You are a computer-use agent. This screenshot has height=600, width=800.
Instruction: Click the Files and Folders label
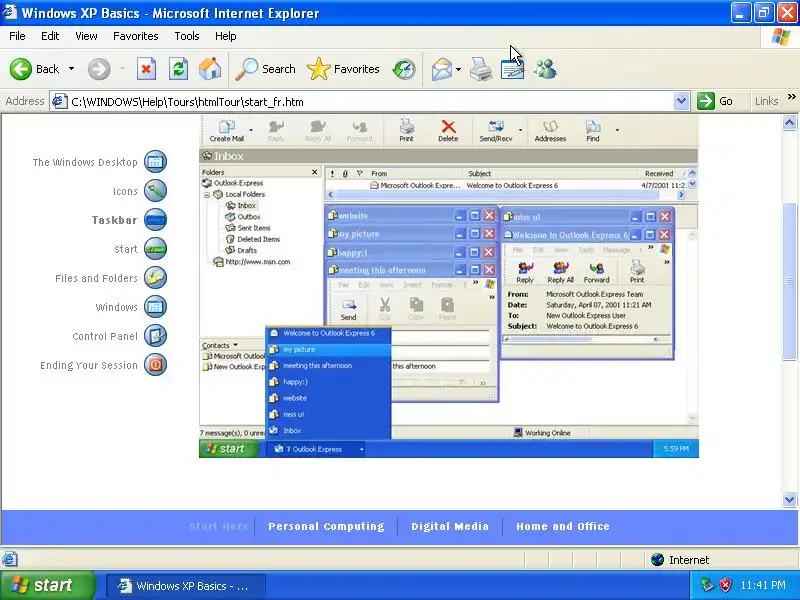tap(96, 278)
